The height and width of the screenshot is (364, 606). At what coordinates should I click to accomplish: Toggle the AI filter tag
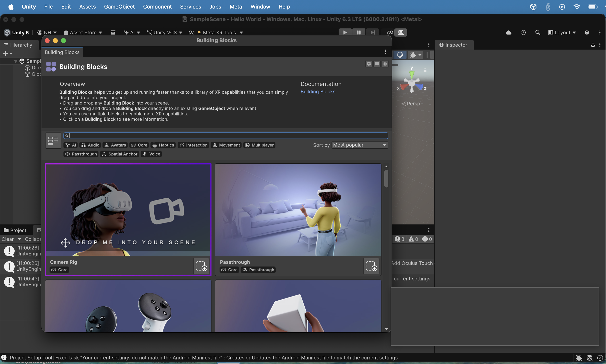click(71, 145)
